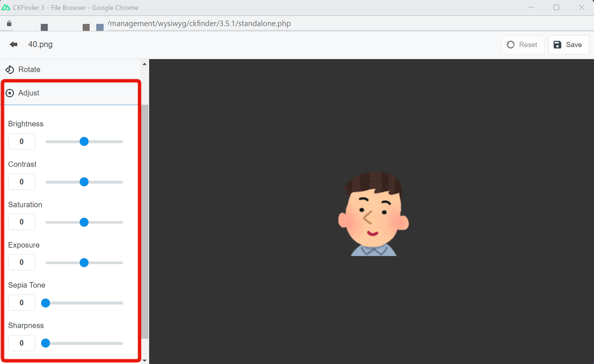The image size is (594, 364).
Task: Click the cartoon man image preview
Action: [374, 214]
